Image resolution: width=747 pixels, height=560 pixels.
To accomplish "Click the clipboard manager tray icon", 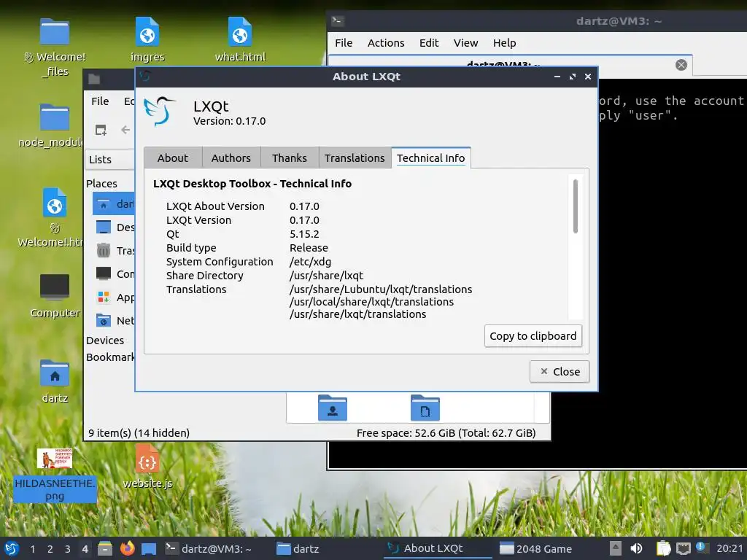I will pyautogui.click(x=662, y=548).
